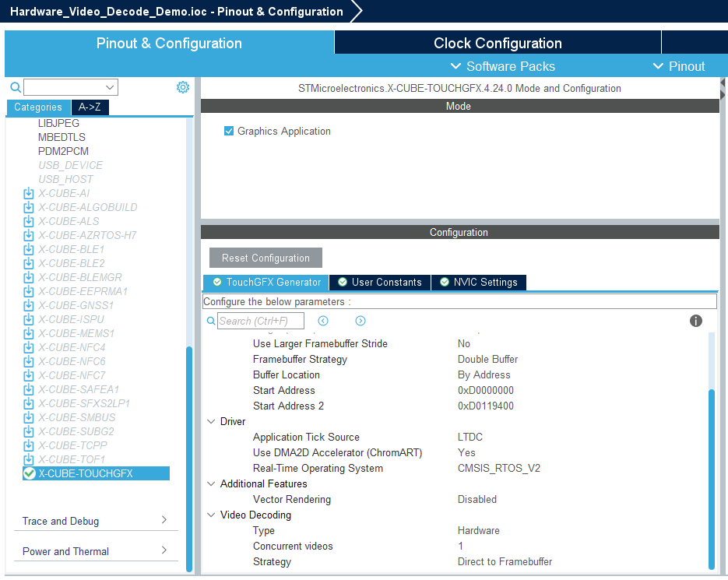Click the Pinout & Configuration breadcrumb title
Image resolution: width=728 pixels, height=580 pixels.
tap(280, 12)
